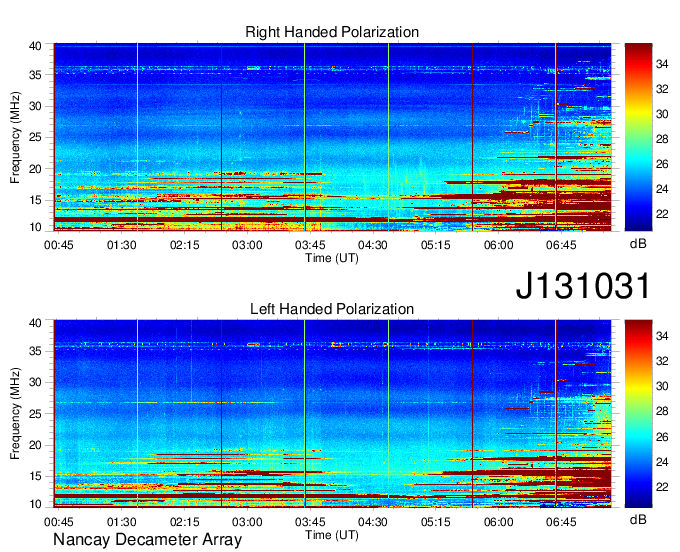The image size is (680, 552).
Task: Click "Frequency (MHz)" label of bottom plot
Action: pos(15,414)
